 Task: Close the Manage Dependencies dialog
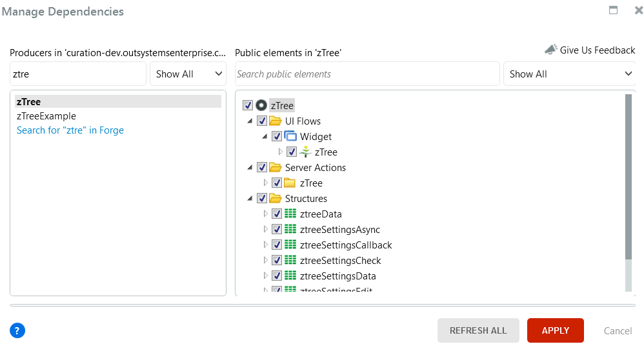[639, 10]
